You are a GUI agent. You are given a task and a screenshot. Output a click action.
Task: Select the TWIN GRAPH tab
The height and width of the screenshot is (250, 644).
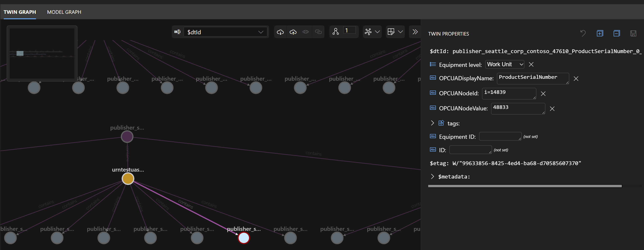pyautogui.click(x=20, y=12)
